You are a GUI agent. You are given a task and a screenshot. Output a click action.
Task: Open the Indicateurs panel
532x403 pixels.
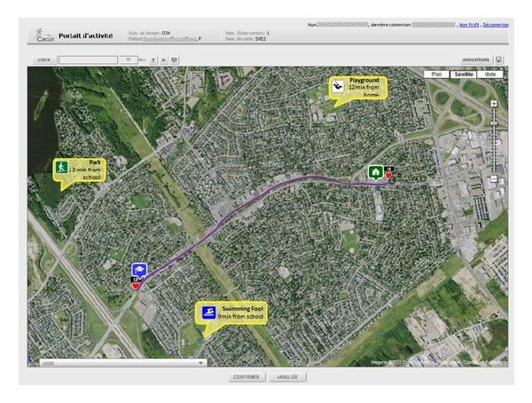[x=476, y=59]
